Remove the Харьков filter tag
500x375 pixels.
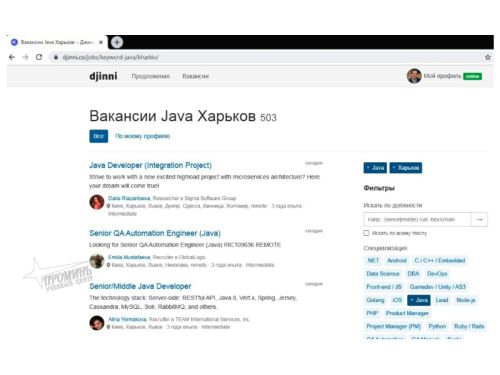(406, 168)
